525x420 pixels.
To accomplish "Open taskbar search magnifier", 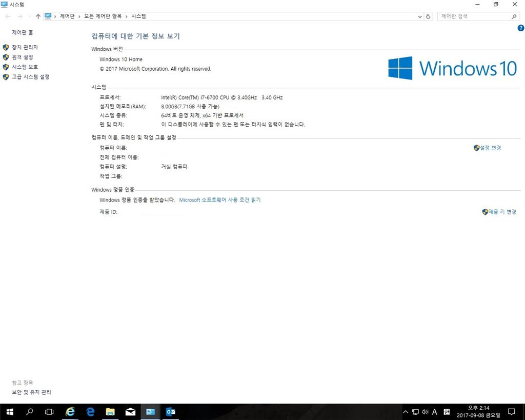I will [29, 412].
